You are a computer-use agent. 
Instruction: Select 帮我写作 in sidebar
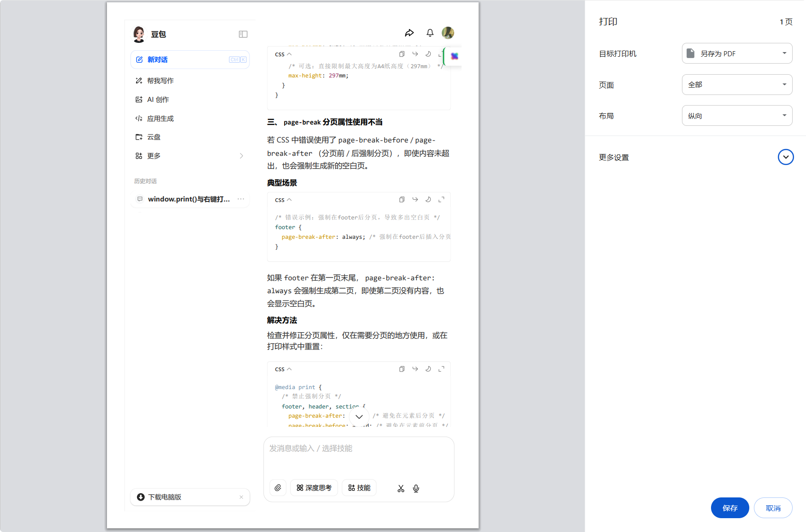160,81
